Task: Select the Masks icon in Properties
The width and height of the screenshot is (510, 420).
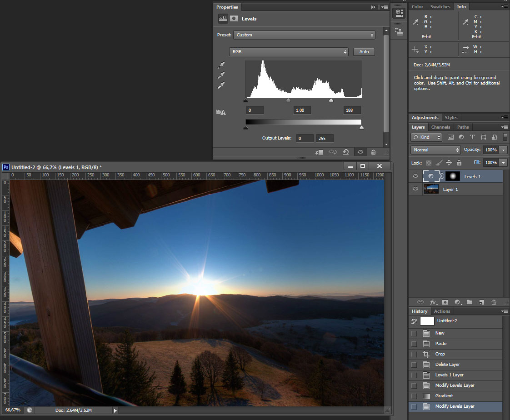Action: 234,19
